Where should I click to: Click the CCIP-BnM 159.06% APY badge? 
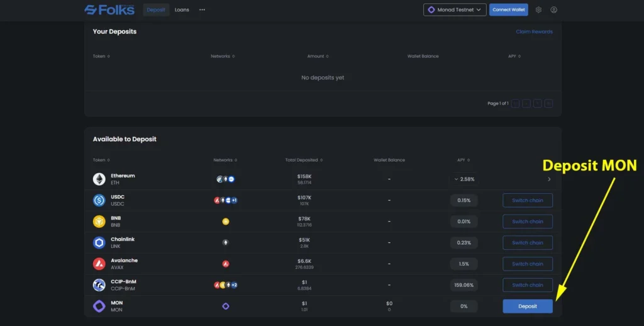[464, 285]
